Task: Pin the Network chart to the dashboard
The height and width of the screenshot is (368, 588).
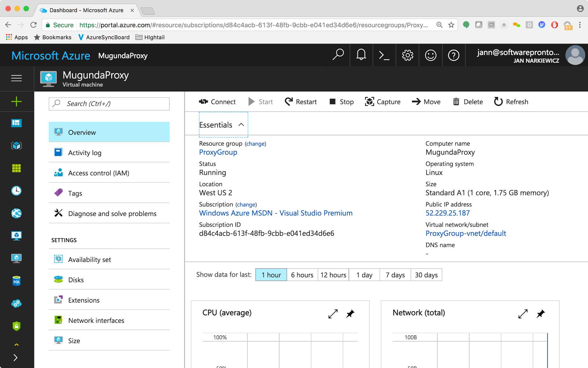Action: tap(540, 314)
